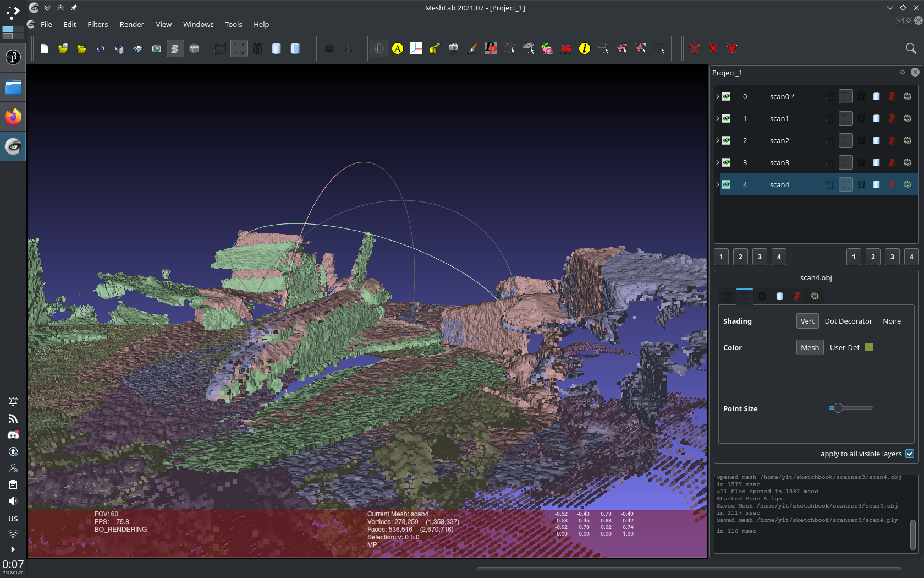Click the Point Size slider handle
This screenshot has height=578, width=924.
click(838, 408)
